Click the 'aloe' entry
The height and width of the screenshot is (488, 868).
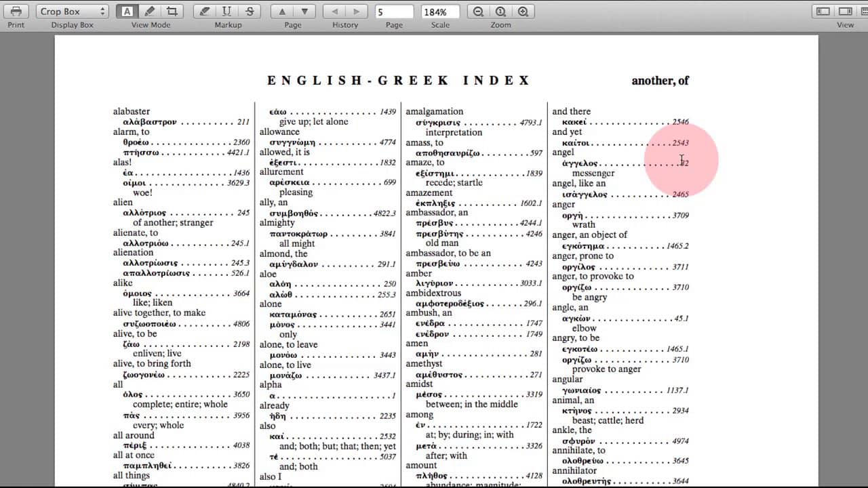pos(268,274)
